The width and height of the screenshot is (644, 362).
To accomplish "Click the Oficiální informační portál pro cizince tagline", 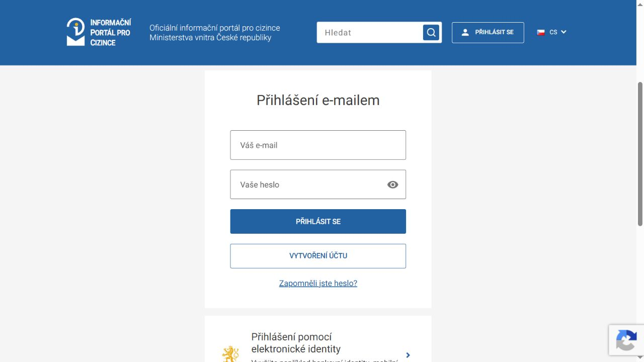I will click(215, 33).
